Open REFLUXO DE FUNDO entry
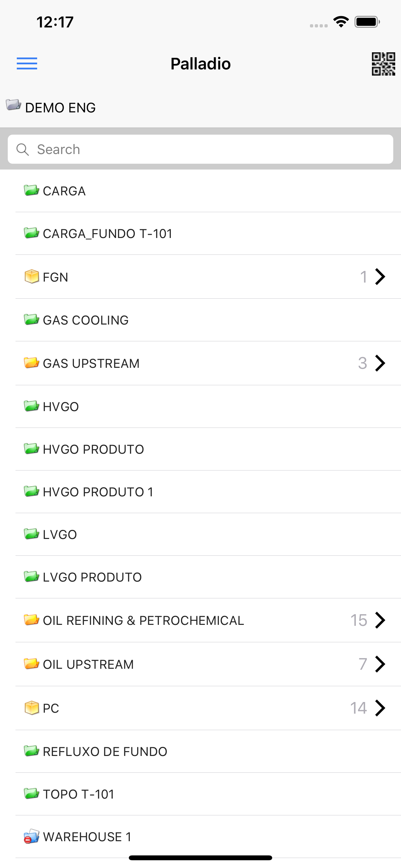Screen dimensions: 401x868 [x=208, y=752]
